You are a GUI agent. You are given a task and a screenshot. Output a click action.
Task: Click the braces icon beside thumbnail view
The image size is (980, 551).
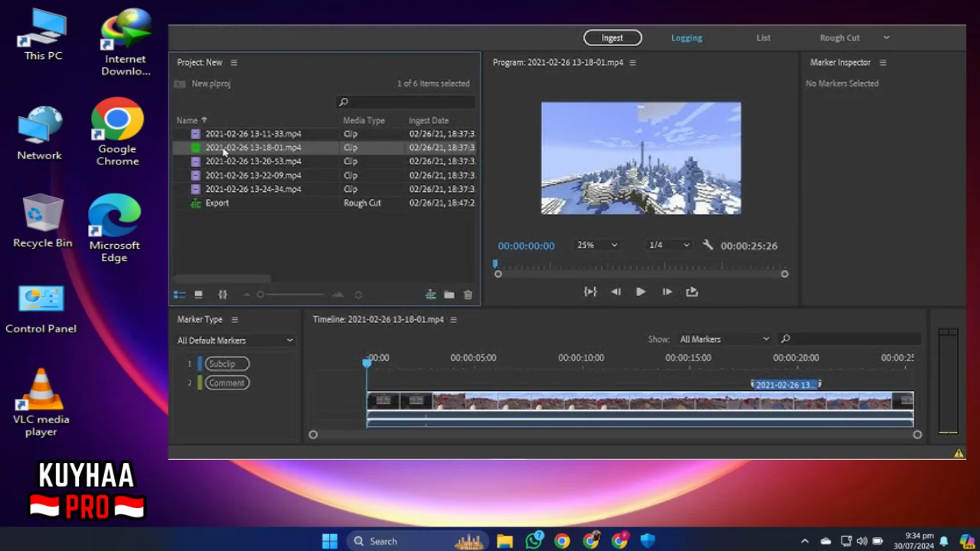[x=223, y=295]
